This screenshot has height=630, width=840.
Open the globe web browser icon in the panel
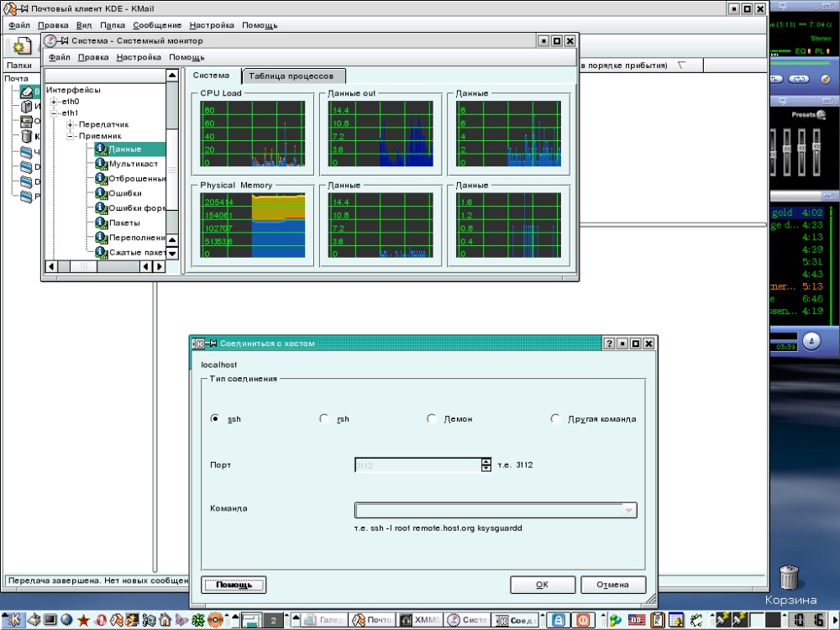pos(66,620)
